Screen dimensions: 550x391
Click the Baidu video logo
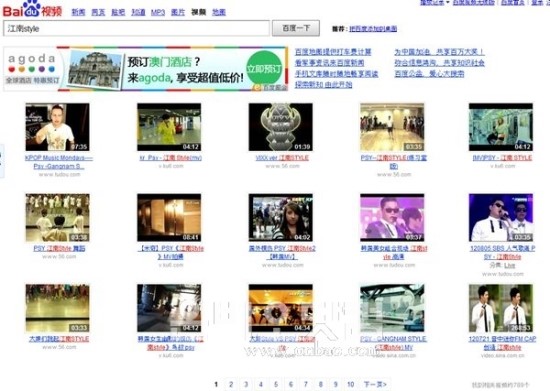point(32,9)
